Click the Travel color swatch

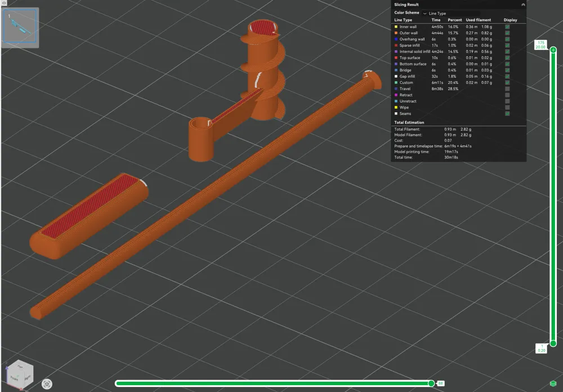click(x=396, y=89)
